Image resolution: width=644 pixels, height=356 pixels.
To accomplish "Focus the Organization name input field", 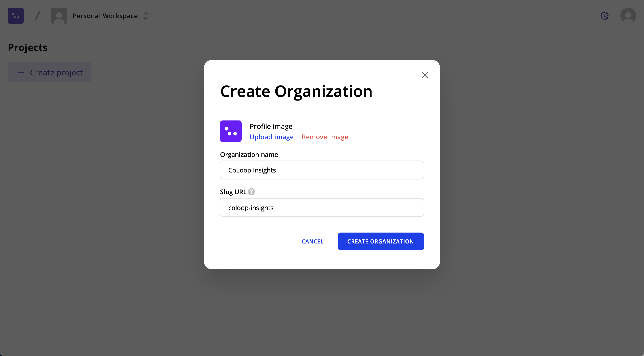I will (x=322, y=170).
